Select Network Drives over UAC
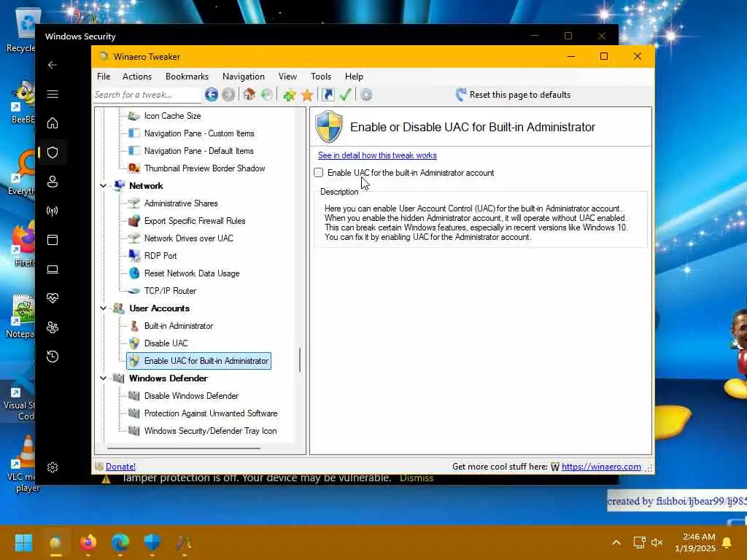747x560 pixels. (189, 238)
